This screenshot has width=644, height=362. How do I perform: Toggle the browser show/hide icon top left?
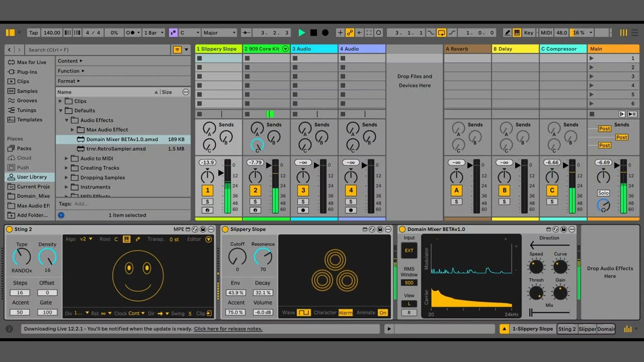click(10, 33)
